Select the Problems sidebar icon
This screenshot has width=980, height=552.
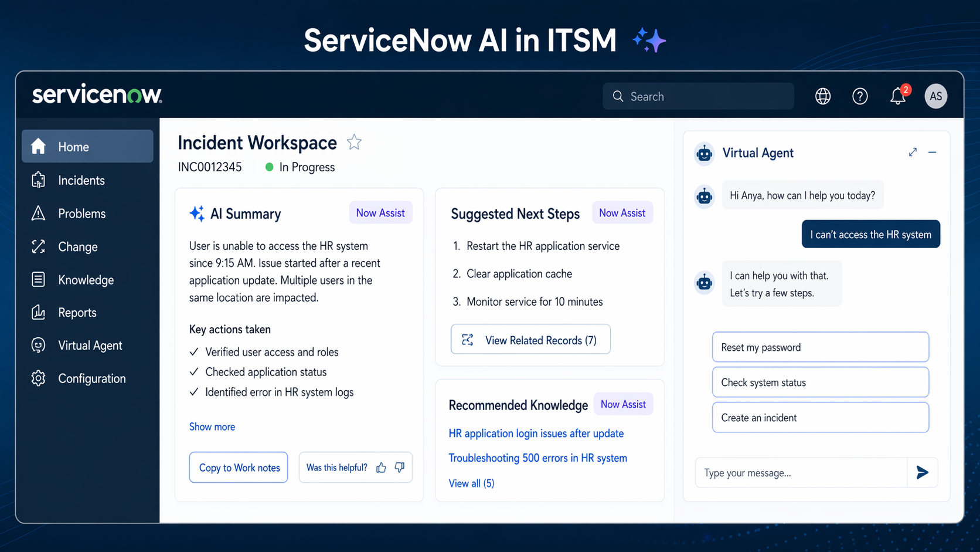pyautogui.click(x=38, y=213)
